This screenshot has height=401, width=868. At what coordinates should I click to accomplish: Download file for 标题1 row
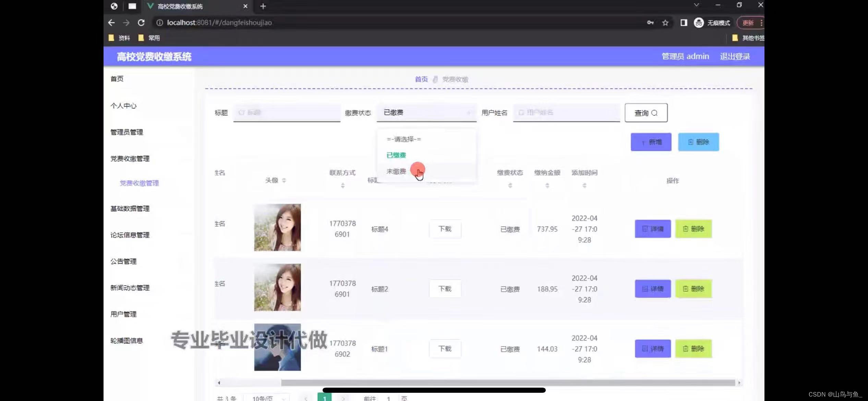click(445, 349)
